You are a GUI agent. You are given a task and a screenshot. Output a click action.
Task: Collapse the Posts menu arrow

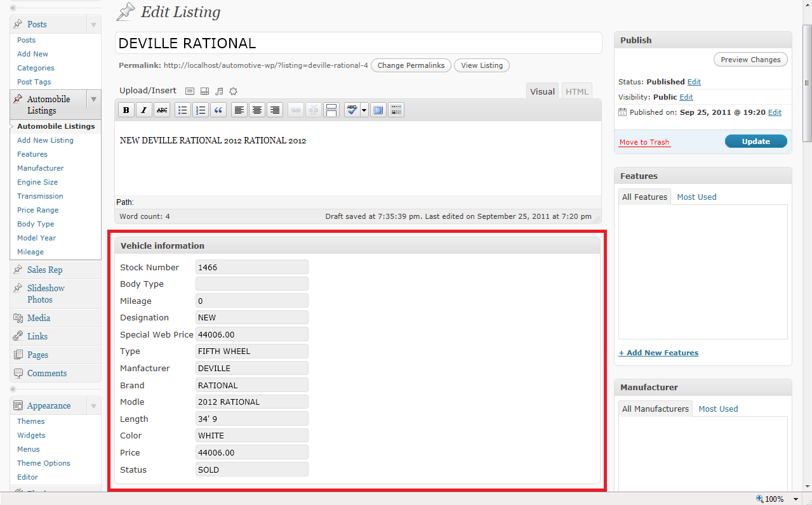pyautogui.click(x=93, y=25)
